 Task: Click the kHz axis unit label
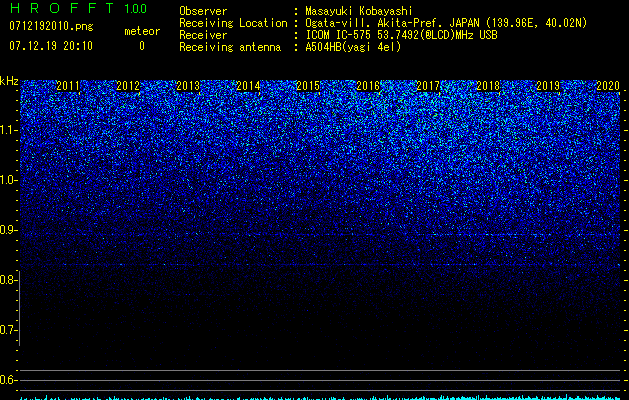[9, 81]
